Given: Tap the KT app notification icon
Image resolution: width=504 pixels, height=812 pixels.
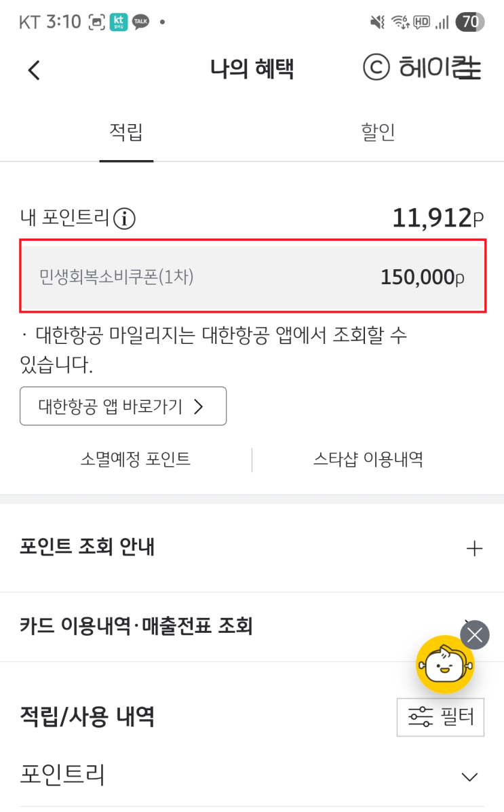Looking at the screenshot, I should click(119, 22).
